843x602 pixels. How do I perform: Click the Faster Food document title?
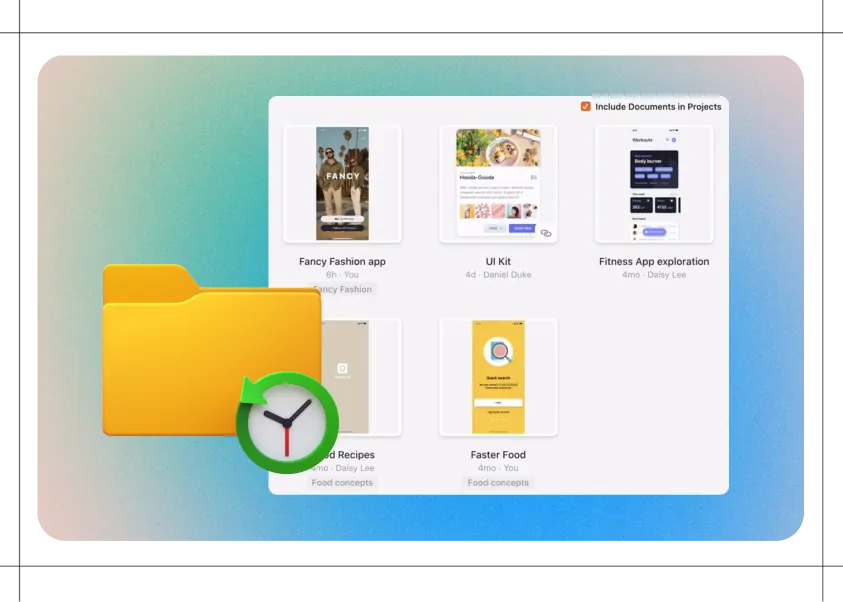click(x=498, y=455)
